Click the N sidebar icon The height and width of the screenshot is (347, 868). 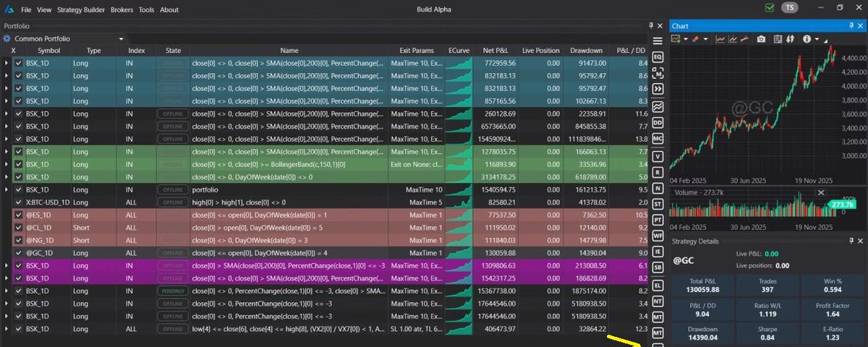tap(658, 187)
